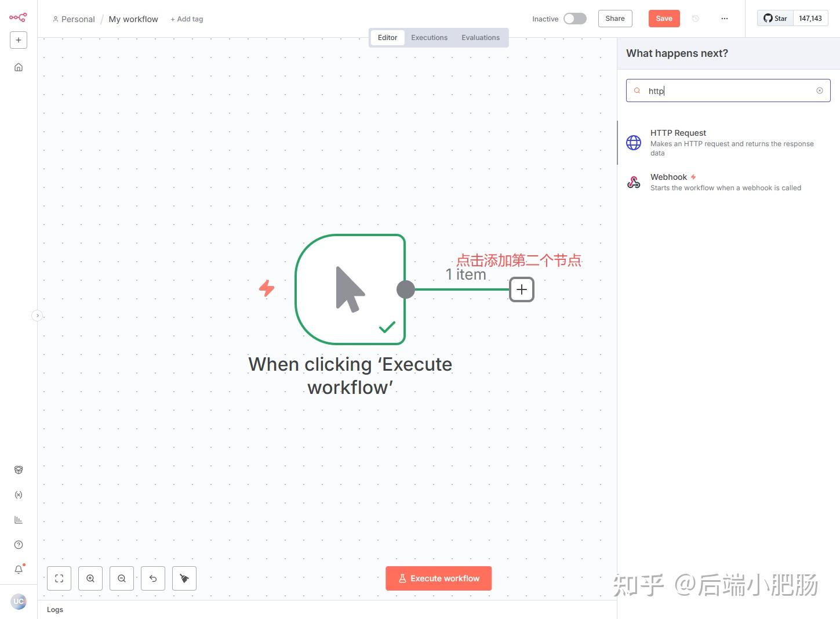
Task: Click the 'When clicking Execute workflow' node label
Action: pyautogui.click(x=350, y=375)
